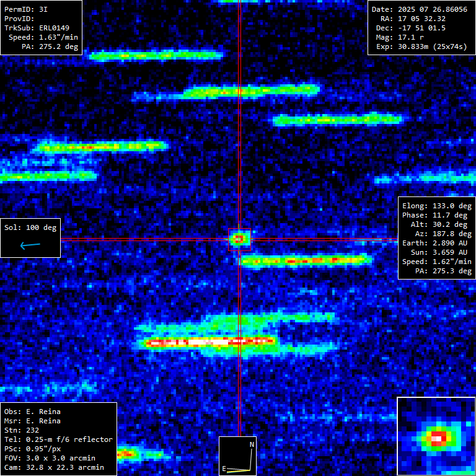Click the 'Dec: -17 51 01.5' line
The height and width of the screenshot is (476, 476).
pyautogui.click(x=411, y=29)
